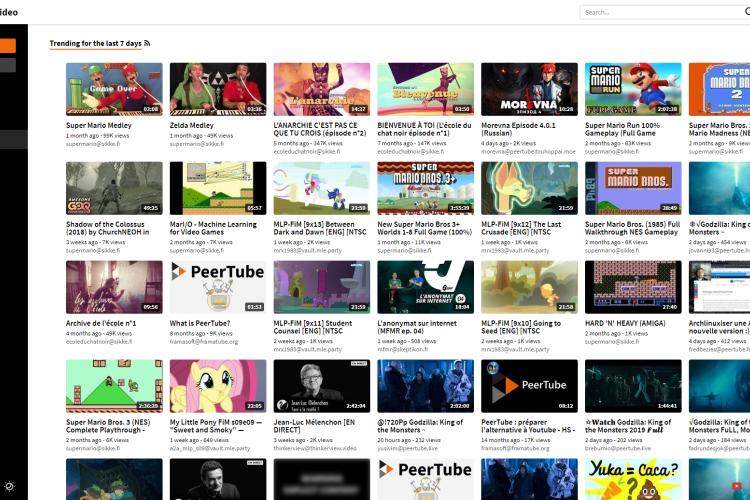Play the Zelda Medley video thumbnail
Image resolution: width=750 pixels, height=500 pixels.
point(218,89)
